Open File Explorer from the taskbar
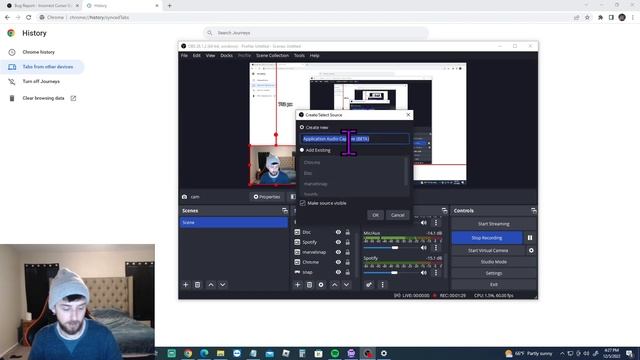Image resolution: width=640 pixels, height=360 pixels. coord(220,353)
